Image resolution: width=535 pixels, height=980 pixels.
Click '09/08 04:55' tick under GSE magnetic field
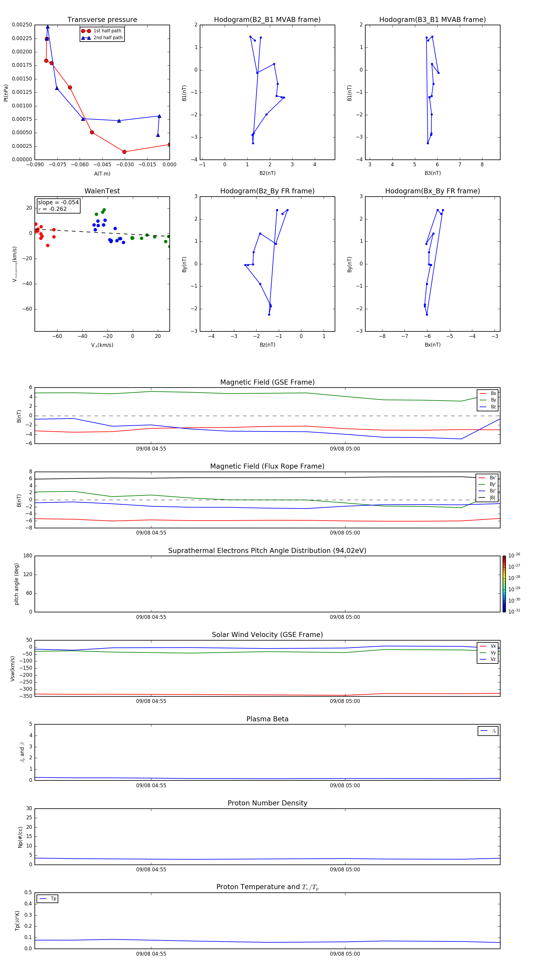tap(151, 448)
